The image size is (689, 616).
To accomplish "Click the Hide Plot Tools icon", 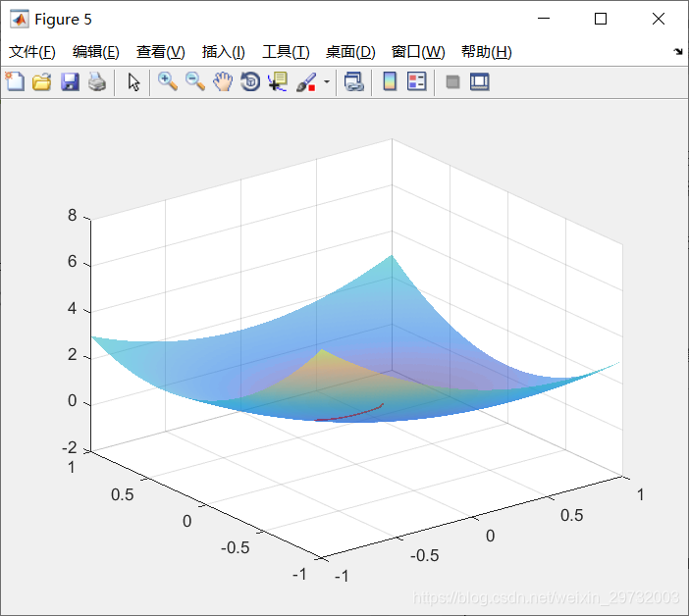I will 452,81.
